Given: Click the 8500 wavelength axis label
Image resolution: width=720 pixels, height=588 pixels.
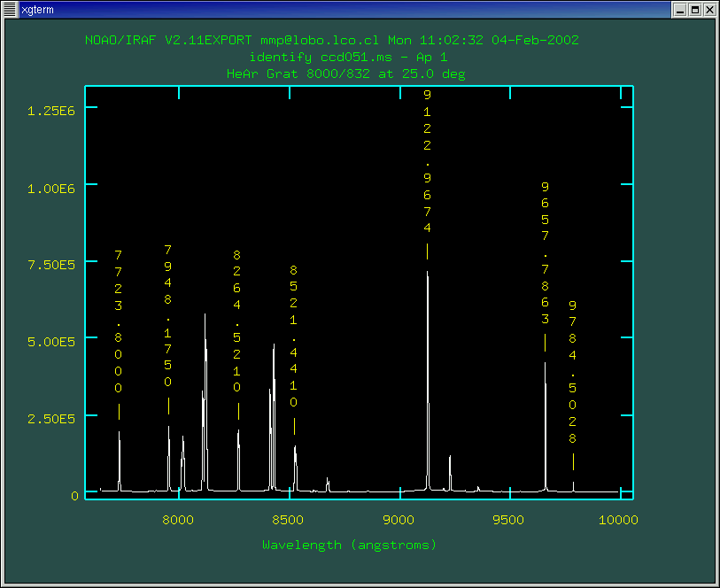Looking at the screenshot, I should (x=288, y=520).
